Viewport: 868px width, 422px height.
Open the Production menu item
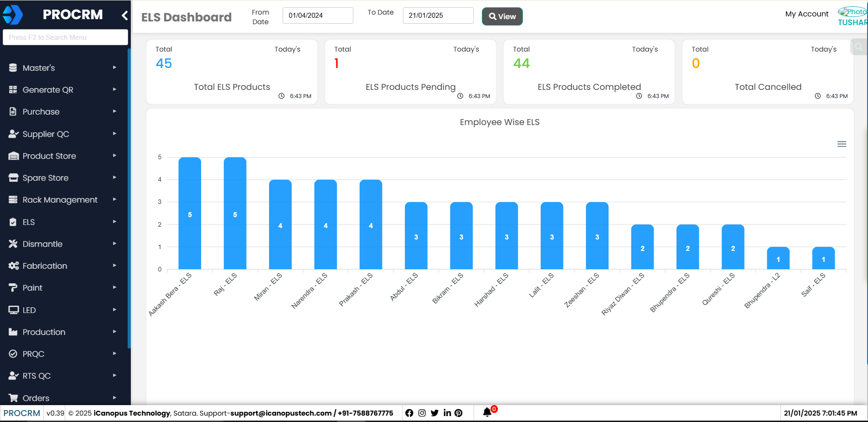point(44,332)
